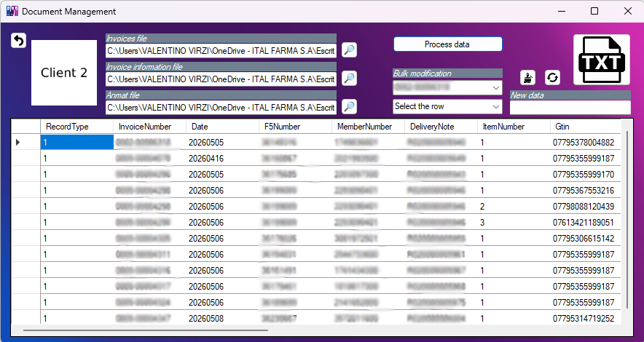Sort by the F5Number column header

pyautogui.click(x=295, y=127)
